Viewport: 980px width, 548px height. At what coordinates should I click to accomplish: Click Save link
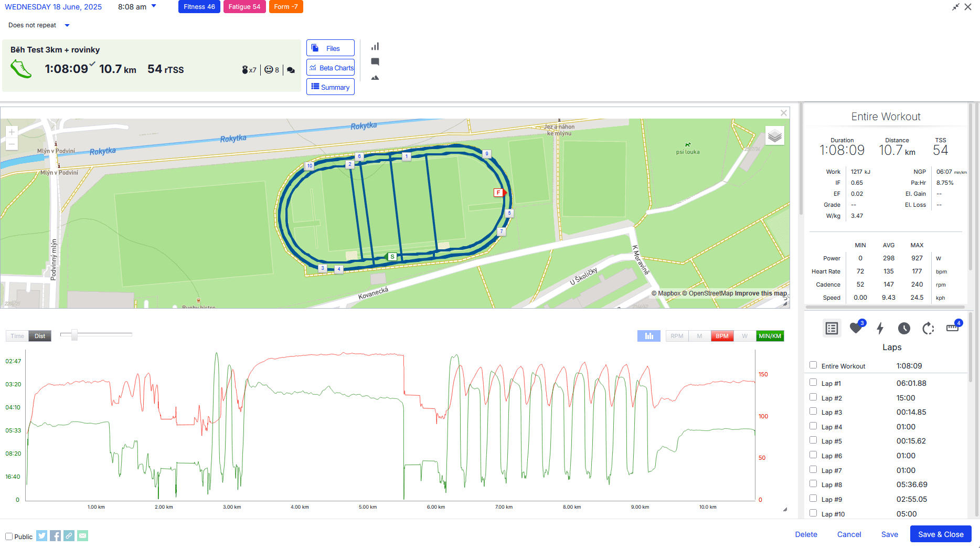pyautogui.click(x=889, y=534)
